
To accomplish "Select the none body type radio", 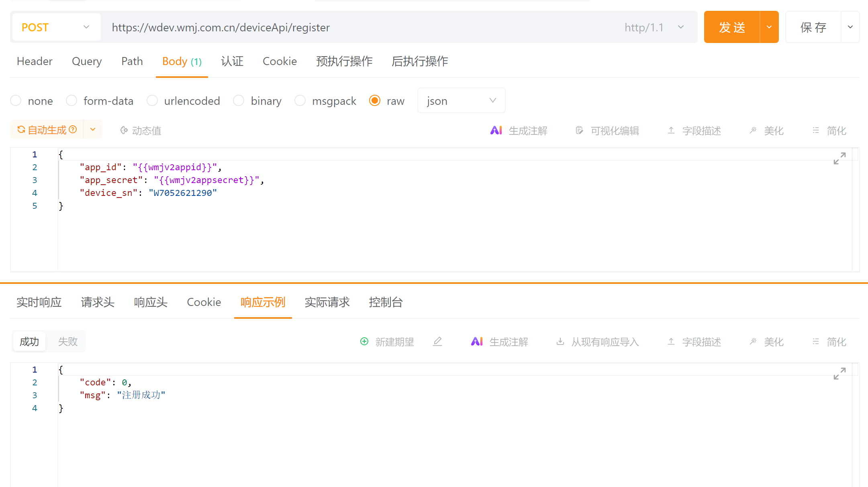I will (16, 100).
